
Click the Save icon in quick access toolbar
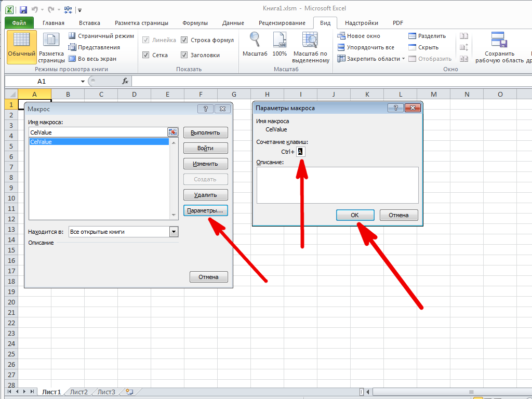(23, 9)
